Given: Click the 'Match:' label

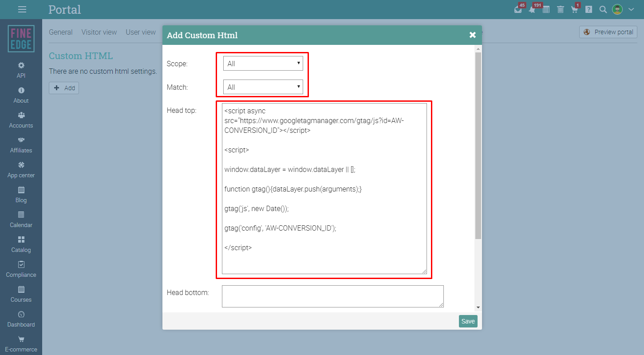Looking at the screenshot, I should pyautogui.click(x=177, y=87).
